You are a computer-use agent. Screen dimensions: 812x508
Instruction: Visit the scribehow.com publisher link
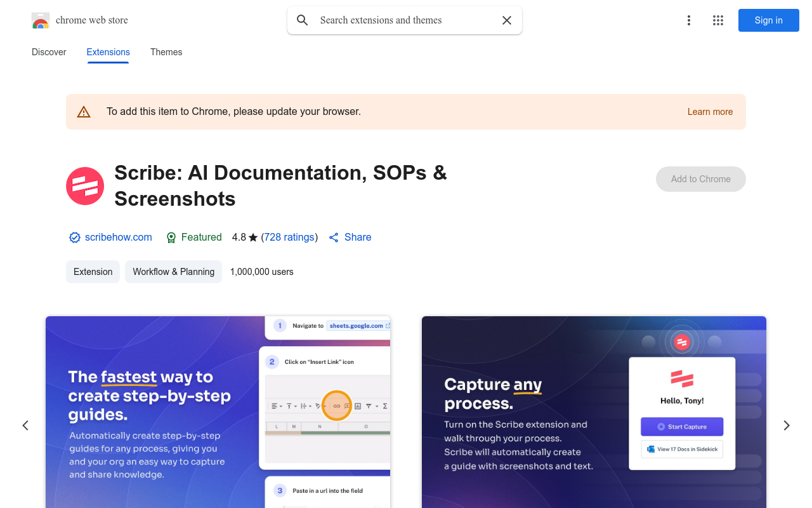pos(119,237)
